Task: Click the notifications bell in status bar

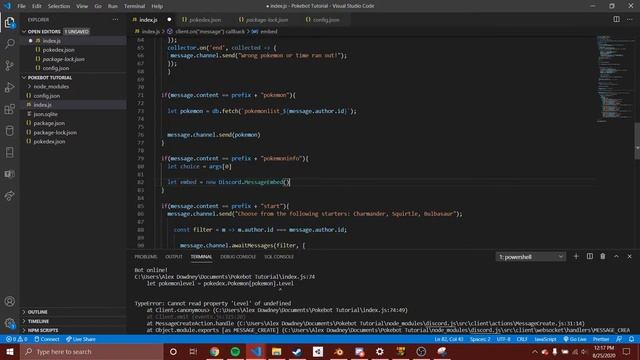Action: click(631, 339)
